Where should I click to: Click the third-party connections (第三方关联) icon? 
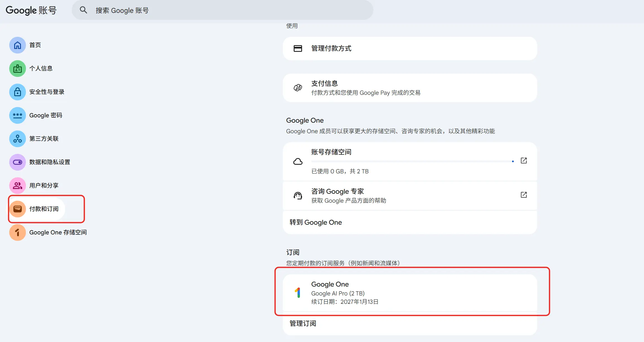click(x=18, y=139)
